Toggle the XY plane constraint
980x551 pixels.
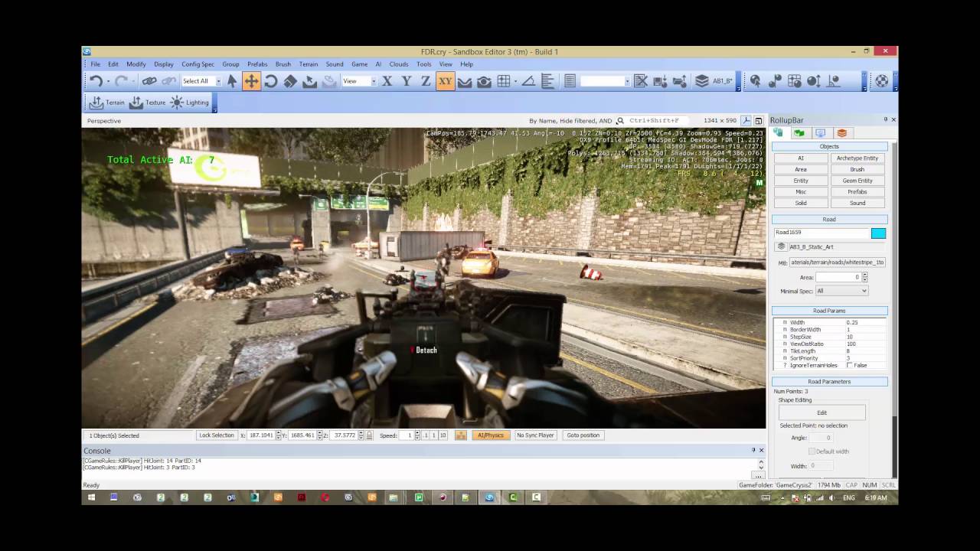click(x=446, y=81)
